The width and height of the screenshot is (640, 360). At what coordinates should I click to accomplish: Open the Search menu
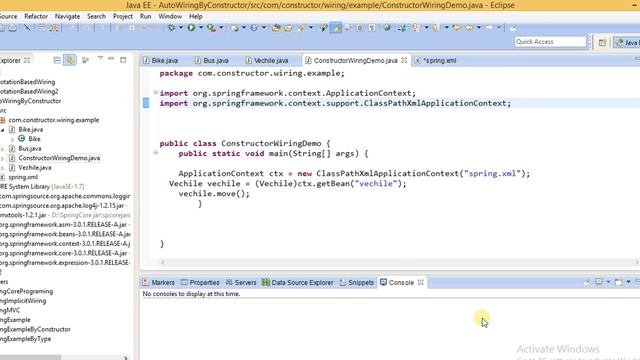pos(96,16)
